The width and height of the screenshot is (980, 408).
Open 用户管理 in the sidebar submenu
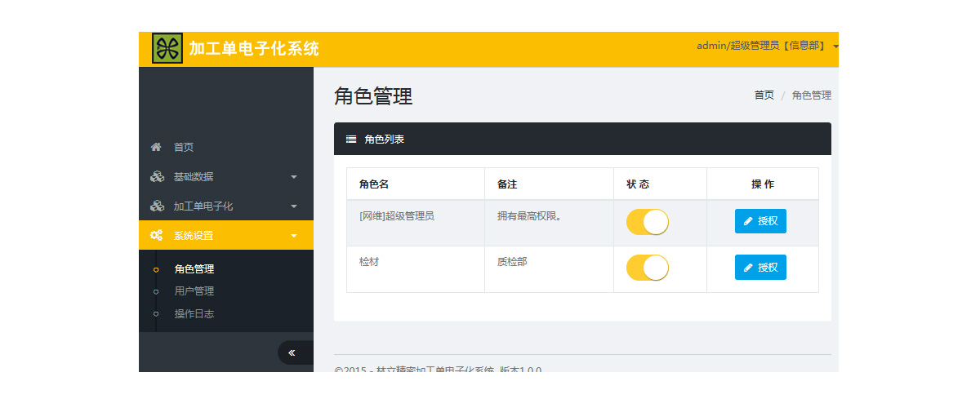[x=194, y=291]
